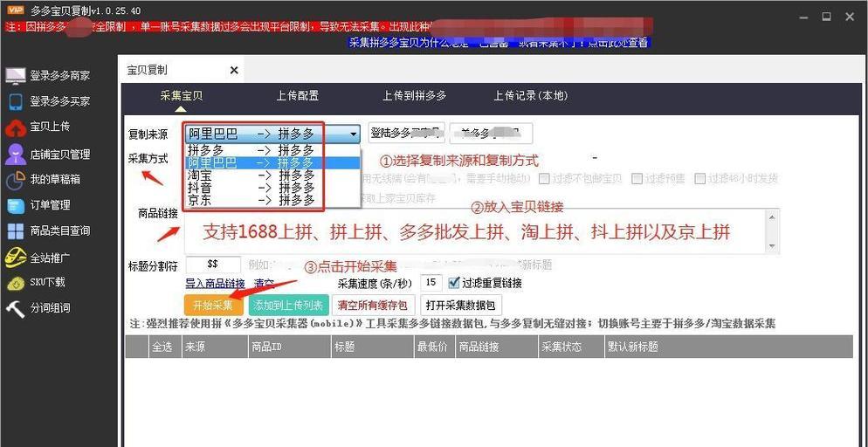The image size is (868, 447).
Task: Open the 导入商品链接 link
Action: coord(215,284)
